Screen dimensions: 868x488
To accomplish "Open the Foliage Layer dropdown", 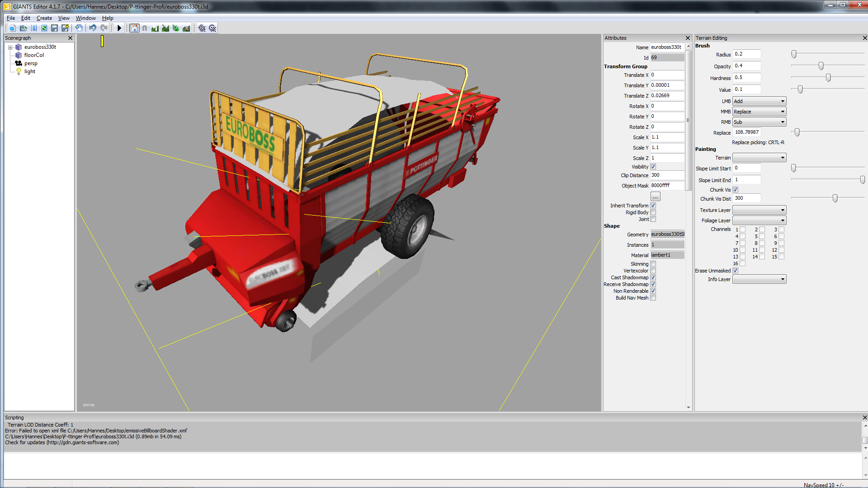I will pyautogui.click(x=759, y=221).
